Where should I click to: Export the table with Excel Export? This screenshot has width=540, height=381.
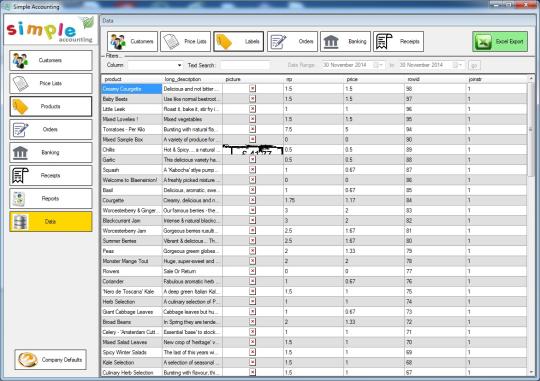pos(500,41)
